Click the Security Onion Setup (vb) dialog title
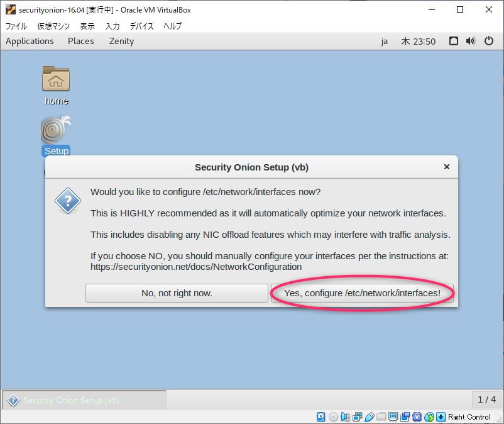Screen dimensions: 504x424 251,167
